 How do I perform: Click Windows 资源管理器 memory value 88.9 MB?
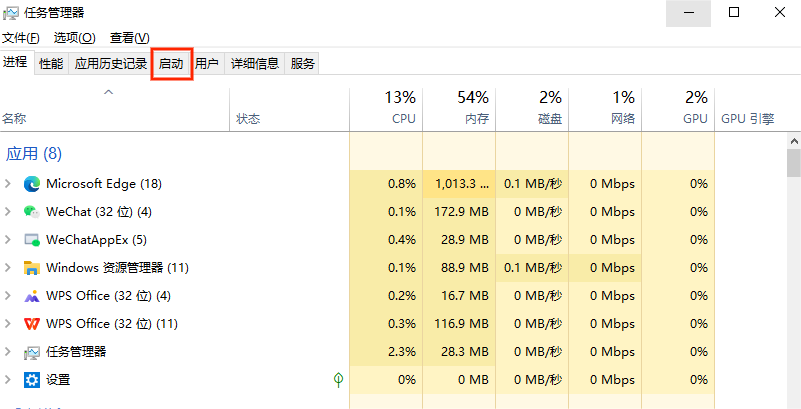point(465,268)
